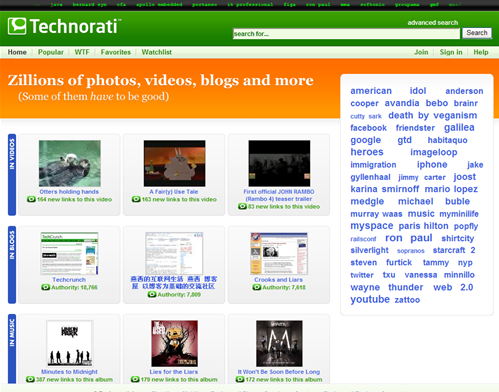Viewport: 499px width, 392px height.
Task: Click the Sign in link
Action: [x=451, y=52]
